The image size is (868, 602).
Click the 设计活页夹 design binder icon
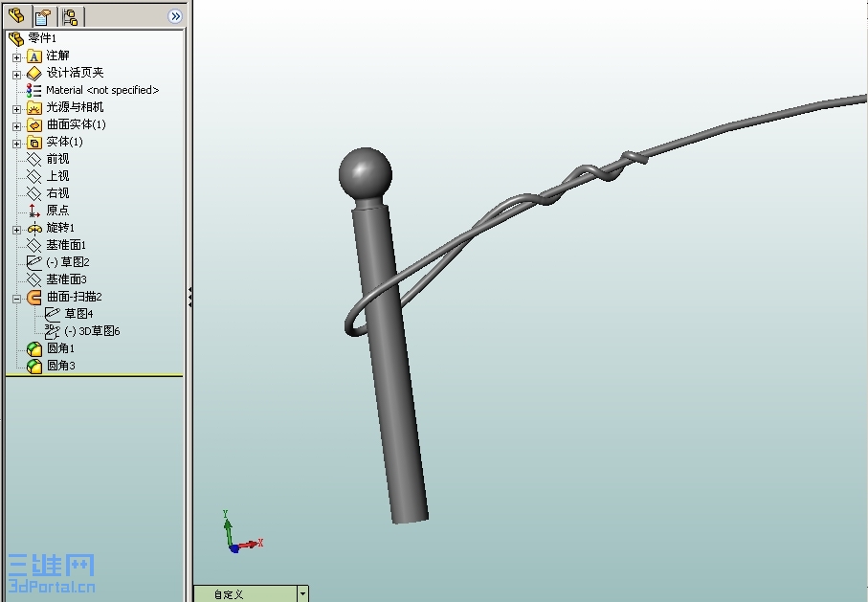click(x=34, y=73)
